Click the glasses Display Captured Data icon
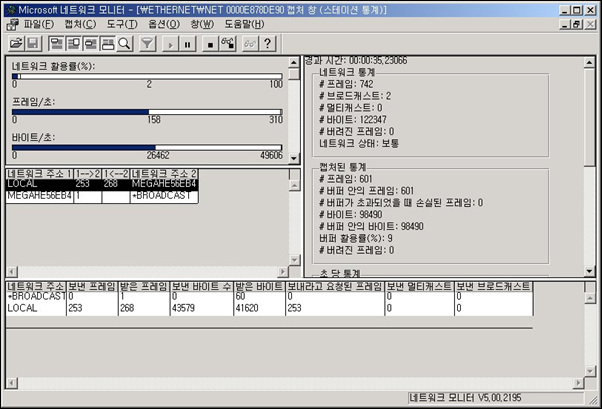Viewport: 602px width, 409px height. pos(250,43)
